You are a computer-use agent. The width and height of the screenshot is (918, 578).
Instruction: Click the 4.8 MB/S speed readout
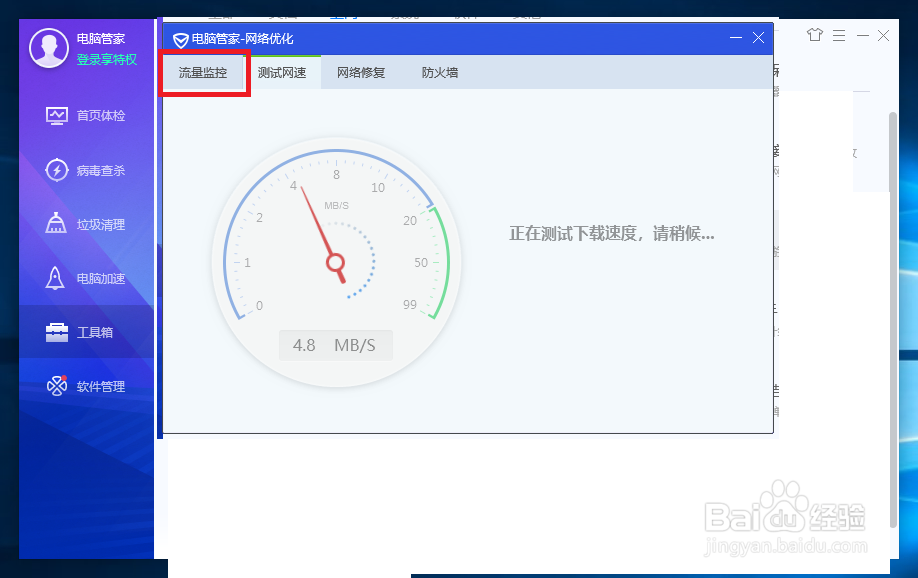[335, 346]
